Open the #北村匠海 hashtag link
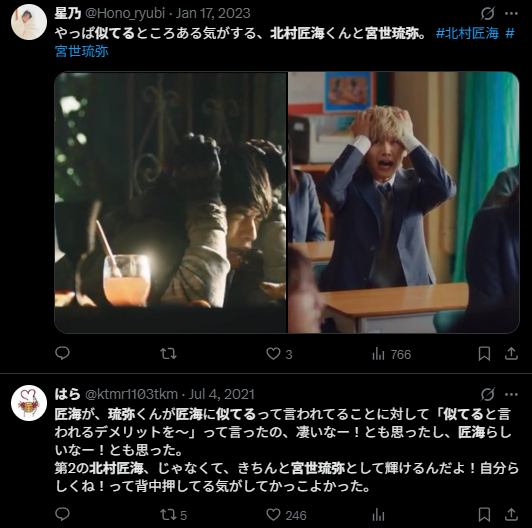This screenshot has width=532, height=528. (x=467, y=33)
